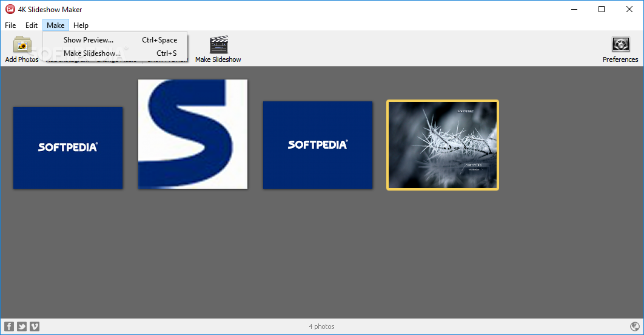The image size is (644, 335).
Task: Close the 4K Slideshow Maker window
Action: coord(629,9)
